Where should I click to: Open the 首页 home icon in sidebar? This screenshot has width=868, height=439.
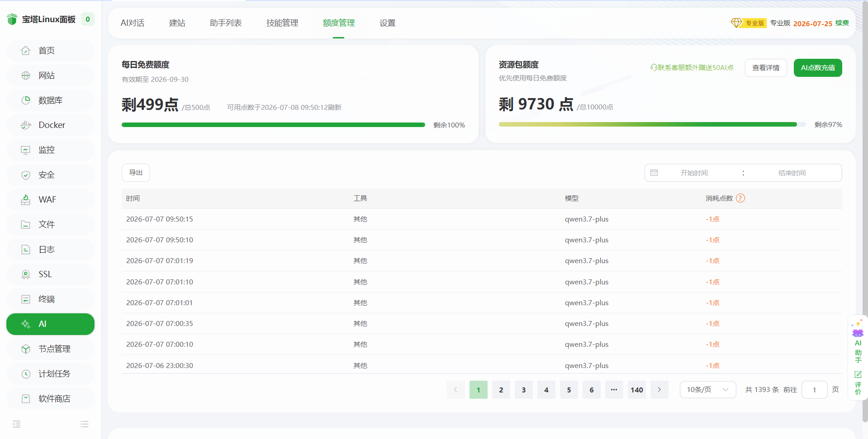26,51
